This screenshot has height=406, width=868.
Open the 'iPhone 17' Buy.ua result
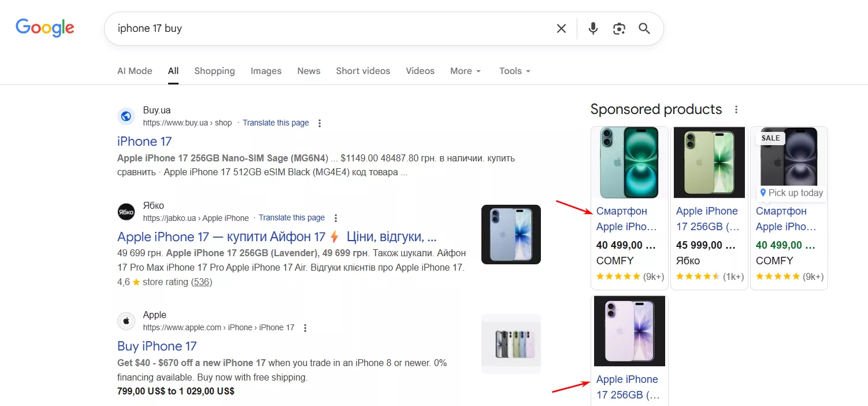pos(144,142)
